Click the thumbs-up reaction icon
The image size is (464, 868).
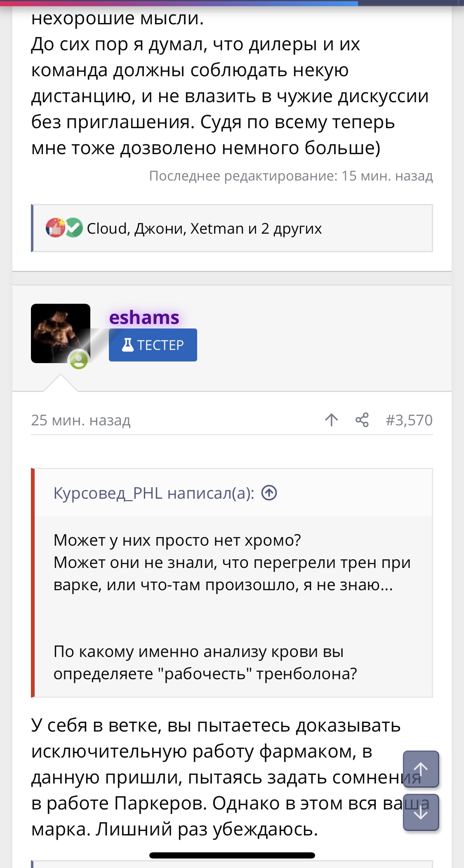click(x=55, y=228)
